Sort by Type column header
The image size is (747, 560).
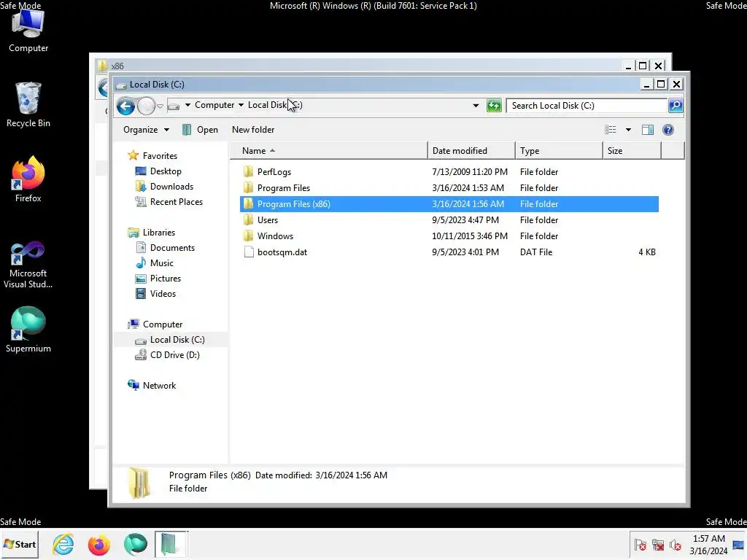coord(559,151)
